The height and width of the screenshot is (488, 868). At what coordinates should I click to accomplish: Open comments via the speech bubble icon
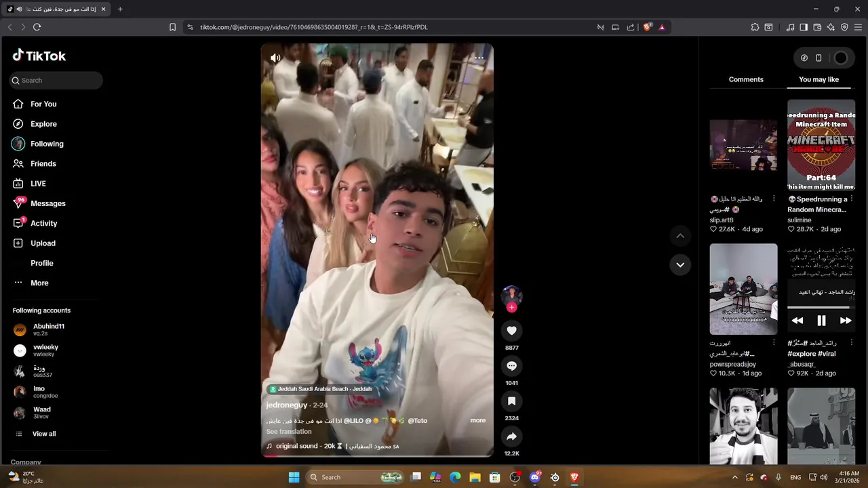(x=512, y=366)
